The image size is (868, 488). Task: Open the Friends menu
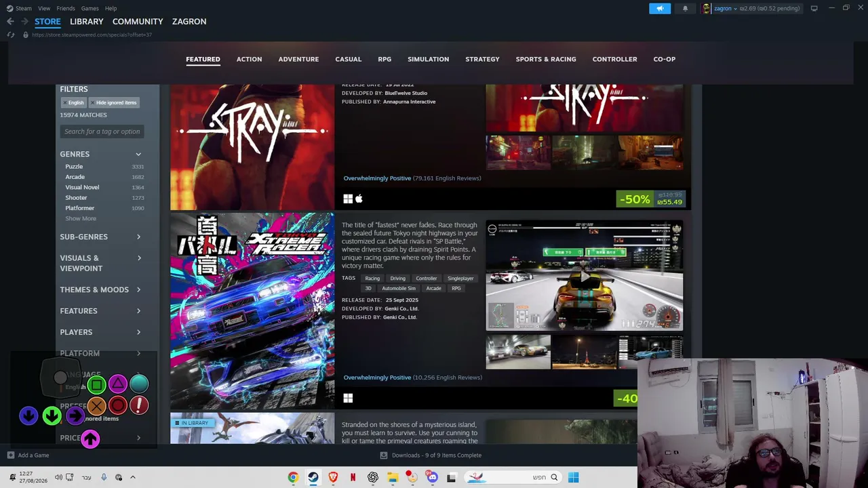(66, 8)
